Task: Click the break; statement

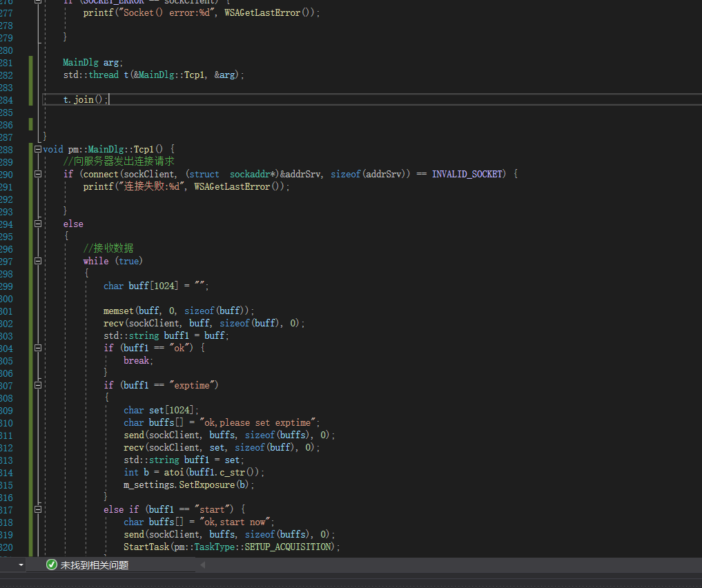Action: (138, 361)
